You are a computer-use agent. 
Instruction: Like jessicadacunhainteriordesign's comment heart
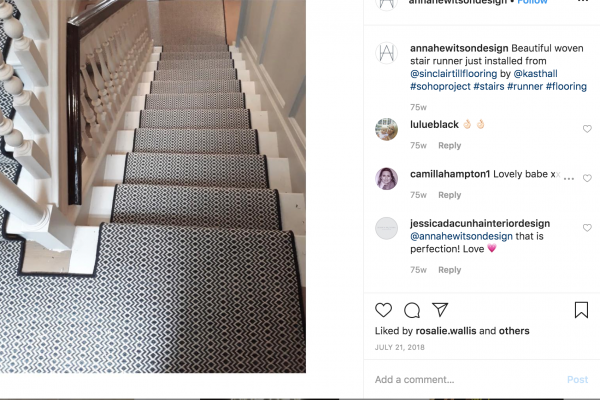point(587,228)
